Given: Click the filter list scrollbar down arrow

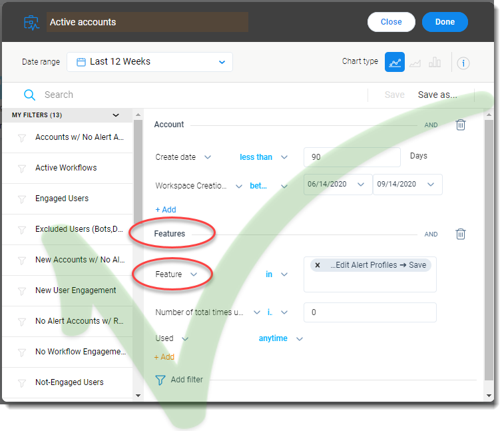Looking at the screenshot, I should (x=138, y=396).
